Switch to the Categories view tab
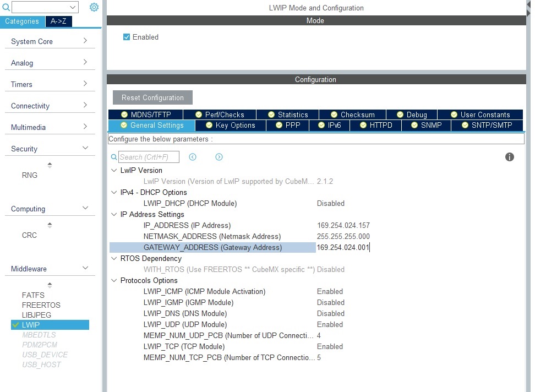Screen dimensions: 535x392 [22, 21]
